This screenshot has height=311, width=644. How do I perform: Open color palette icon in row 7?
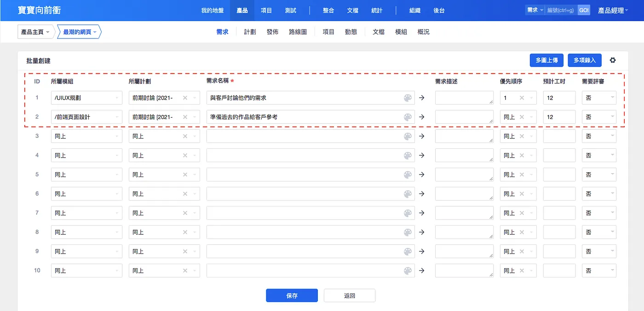tap(408, 213)
